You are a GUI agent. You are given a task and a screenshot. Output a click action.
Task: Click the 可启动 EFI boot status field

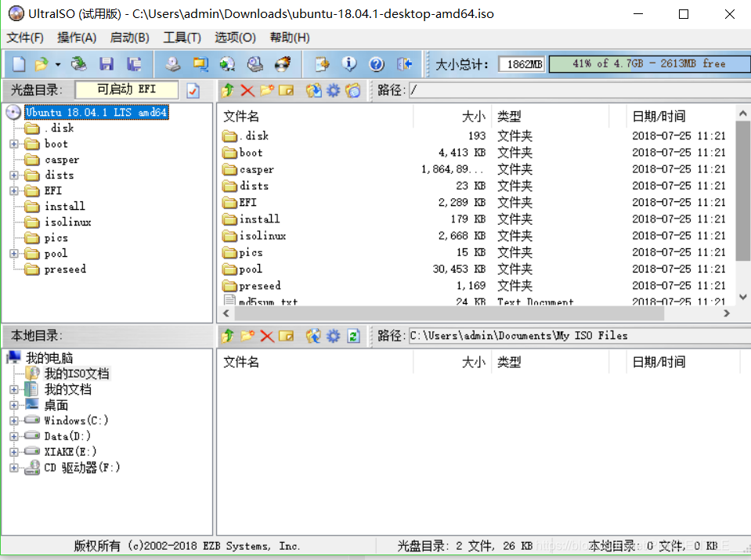[126, 89]
